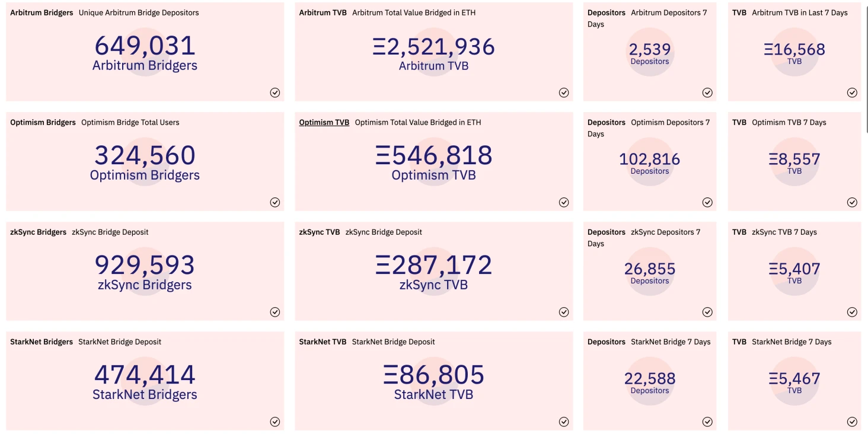Viewport: 868px width, 434px height.
Task: Select the 929,593 zkSync Bridgers counter
Action: [x=145, y=266]
